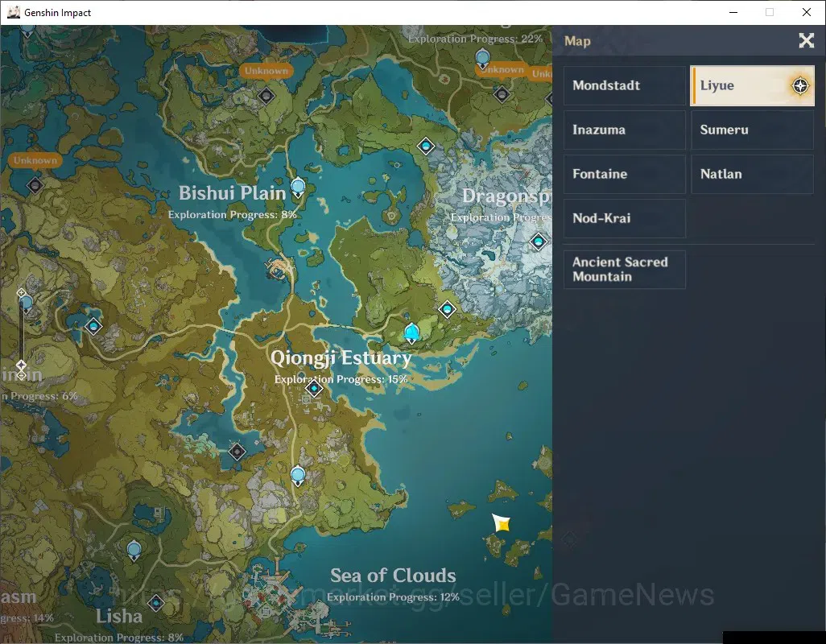The width and height of the screenshot is (826, 644).
Task: Click the locked domain under the Unknown tag west of Bishui Plain
Action: (35, 185)
